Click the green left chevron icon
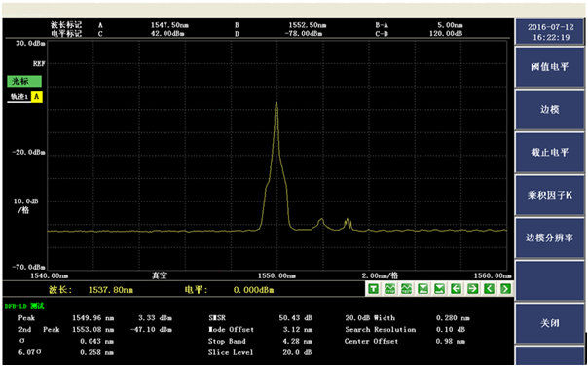 click(x=489, y=289)
